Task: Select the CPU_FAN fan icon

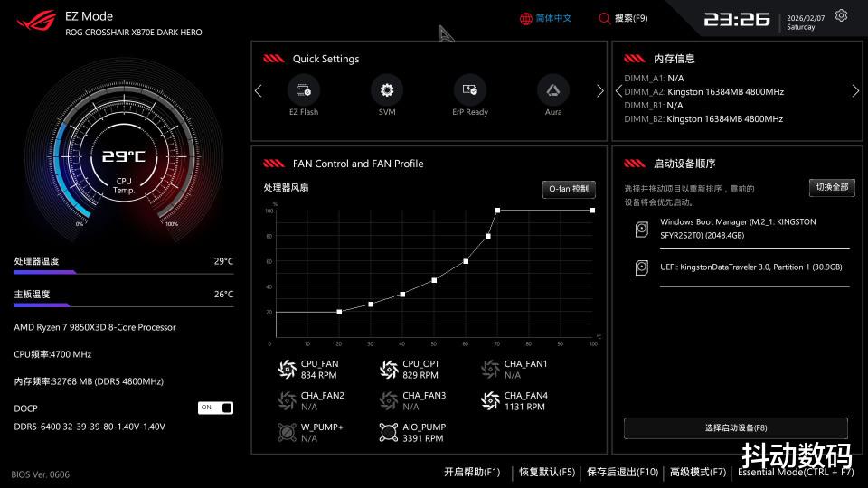Action: 287,369
